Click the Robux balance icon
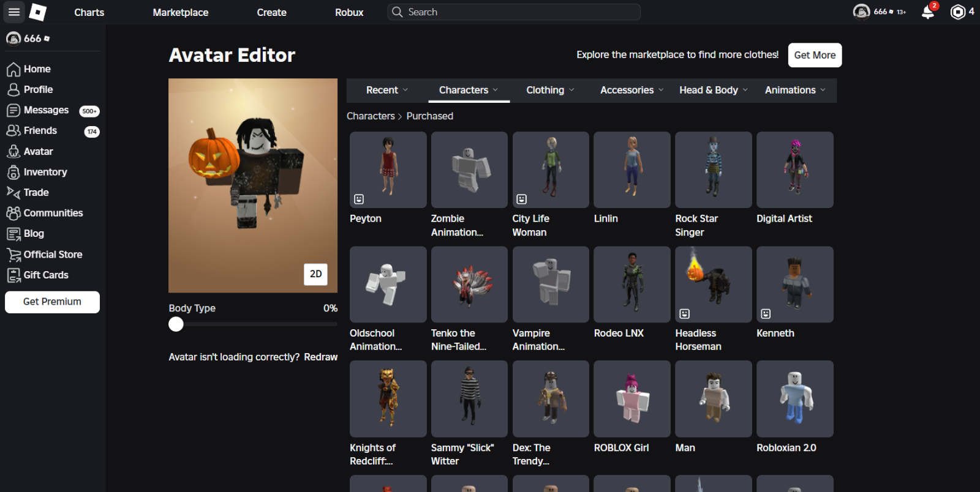 [957, 12]
